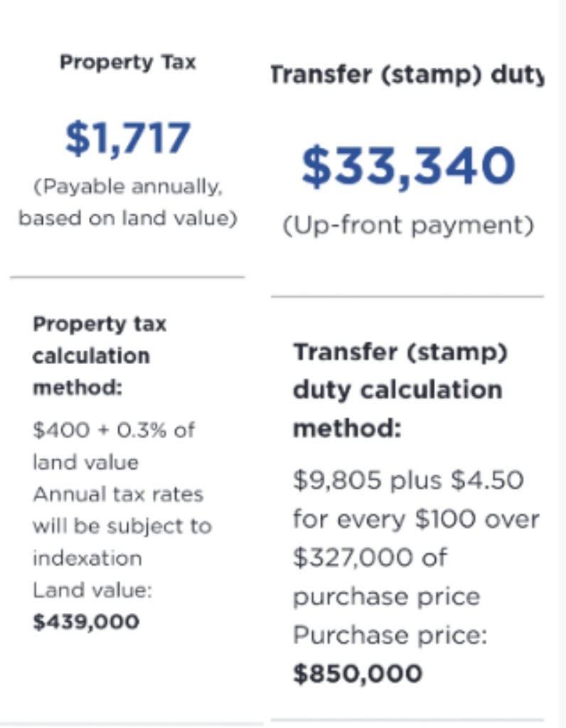Select the $439,000 land value figure
This screenshot has height=728, width=566.
tap(86, 622)
